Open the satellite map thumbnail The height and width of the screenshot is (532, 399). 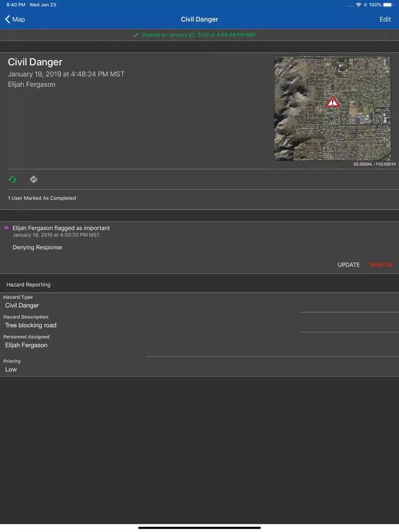point(332,108)
